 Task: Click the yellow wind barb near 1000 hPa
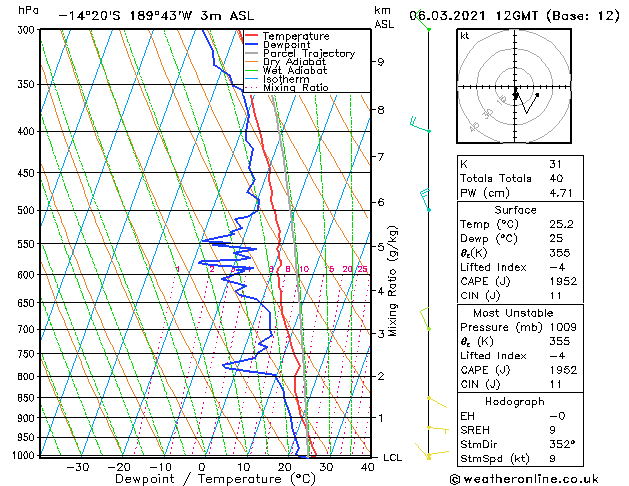(x=432, y=452)
